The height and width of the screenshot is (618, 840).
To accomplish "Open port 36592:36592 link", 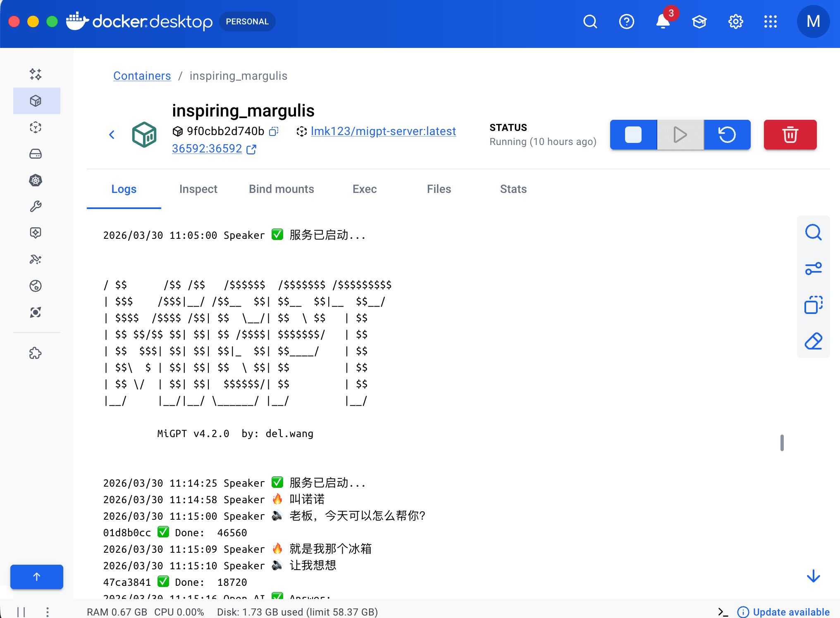I will pos(207,149).
